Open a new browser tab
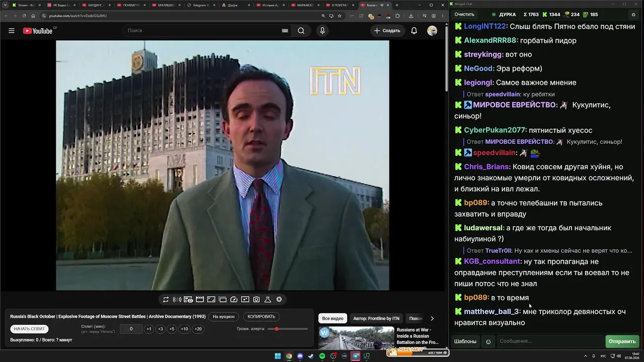The image size is (644, 362). (397, 5)
